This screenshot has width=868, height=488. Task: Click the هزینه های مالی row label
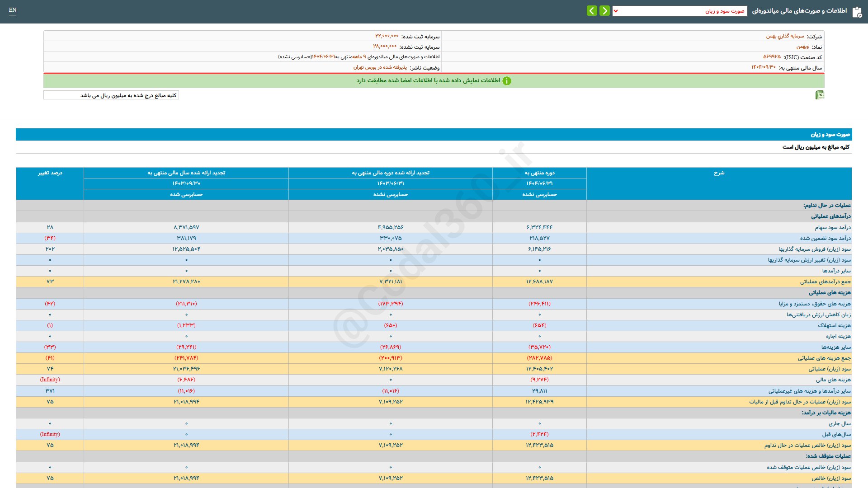pos(833,380)
